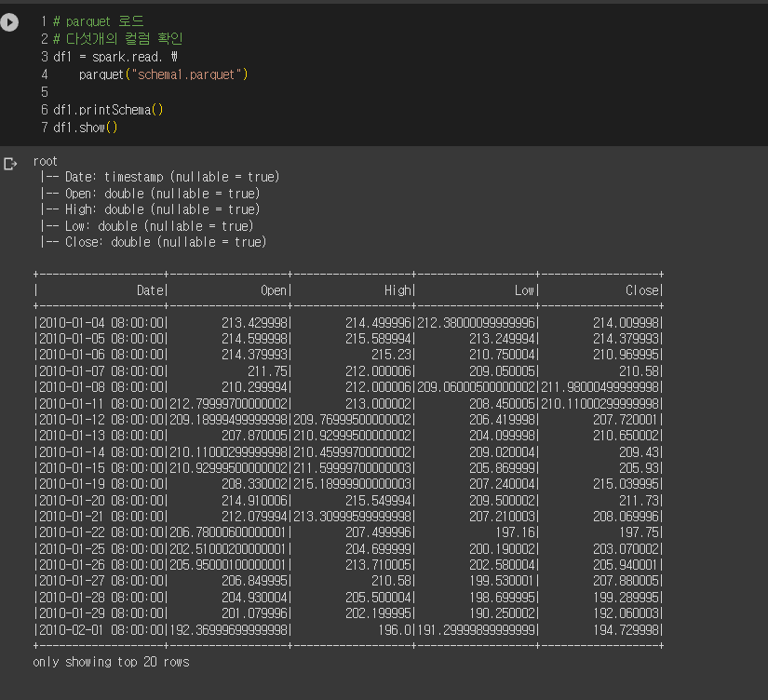Click Low value 212.38000099999996
The height and width of the screenshot is (700, 768).
tap(476, 323)
